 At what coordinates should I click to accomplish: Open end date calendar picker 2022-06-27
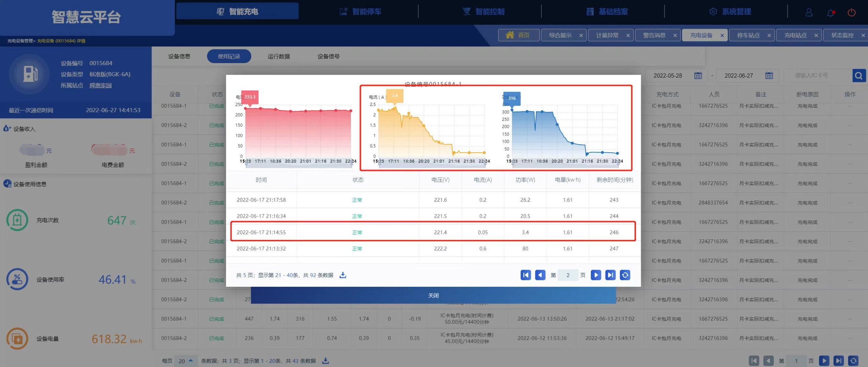click(x=769, y=75)
